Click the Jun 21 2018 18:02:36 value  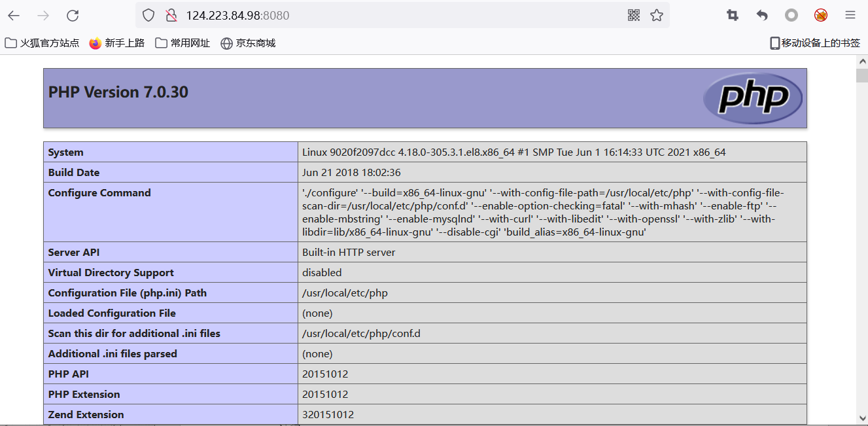tap(351, 173)
